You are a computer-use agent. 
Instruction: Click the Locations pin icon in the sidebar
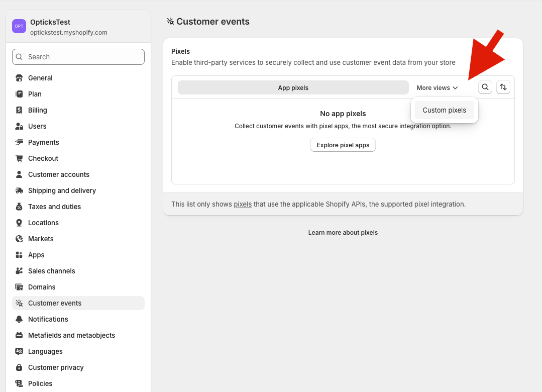[x=19, y=223]
